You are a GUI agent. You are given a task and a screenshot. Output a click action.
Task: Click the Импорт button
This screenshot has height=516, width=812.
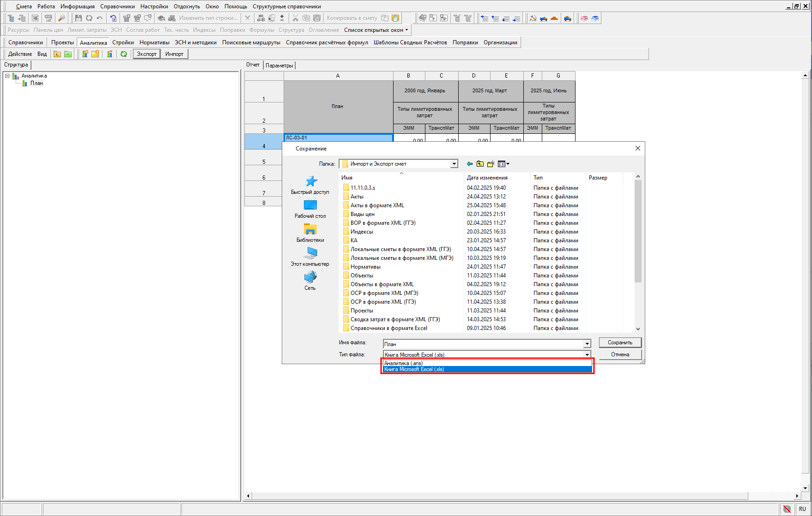[x=174, y=54]
